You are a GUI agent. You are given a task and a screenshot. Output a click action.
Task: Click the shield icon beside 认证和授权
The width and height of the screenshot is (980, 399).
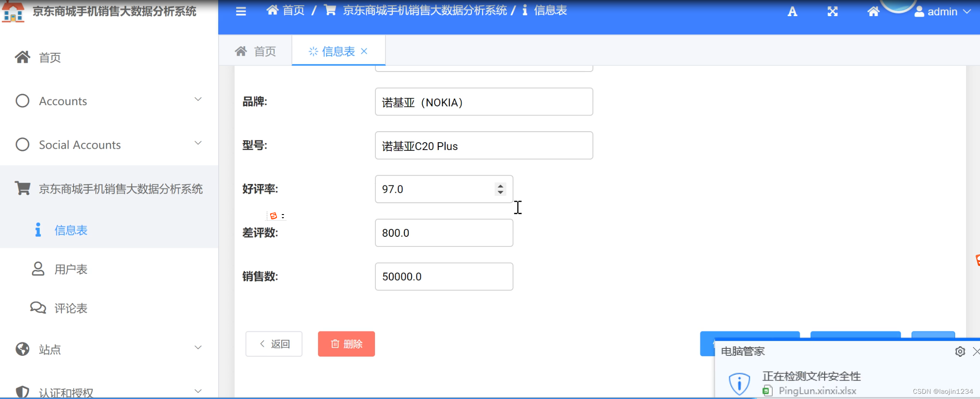23,392
